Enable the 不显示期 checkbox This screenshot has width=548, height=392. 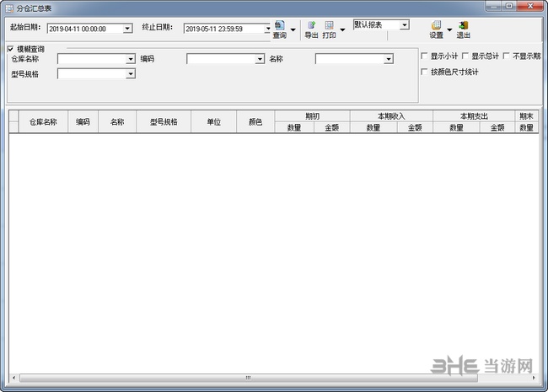[507, 56]
